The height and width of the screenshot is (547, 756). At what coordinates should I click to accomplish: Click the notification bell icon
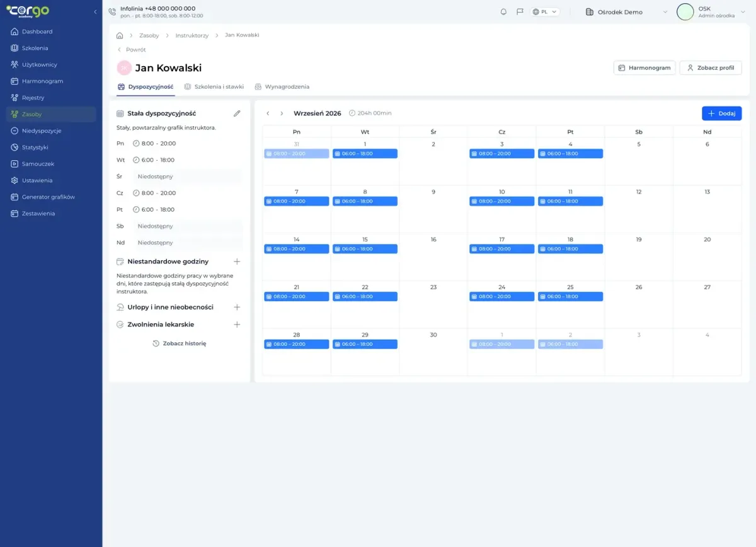(503, 12)
